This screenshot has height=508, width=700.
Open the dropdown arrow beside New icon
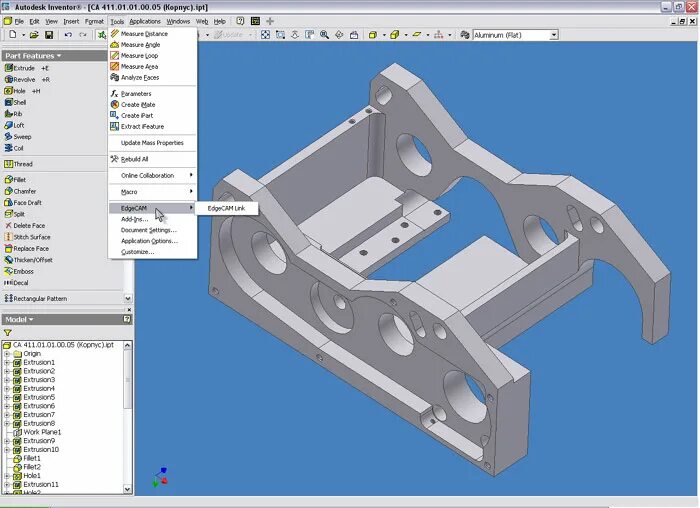pyautogui.click(x=23, y=35)
